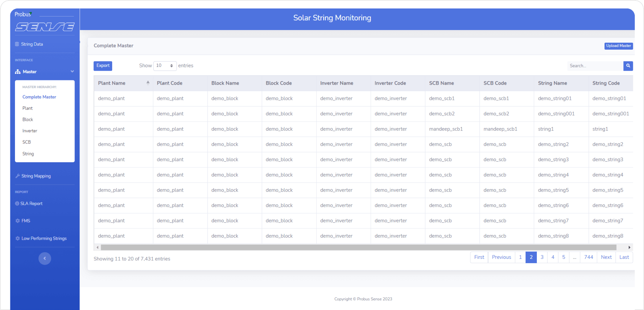Click the Upload Master button

[x=618, y=46]
